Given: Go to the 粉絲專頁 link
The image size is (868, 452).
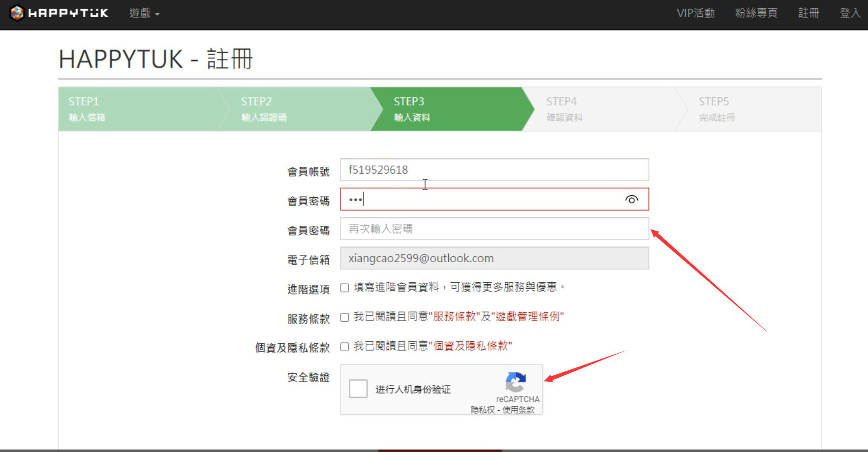Looking at the screenshot, I should pyautogui.click(x=756, y=13).
